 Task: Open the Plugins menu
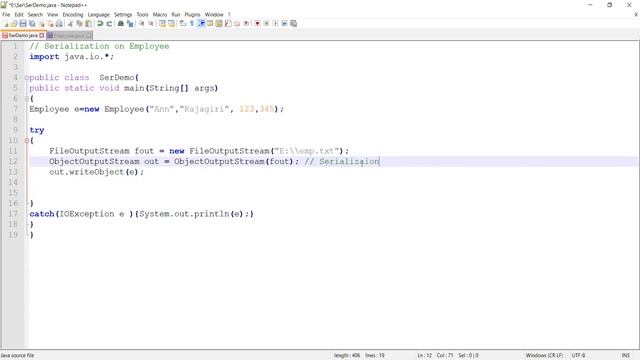192,14
